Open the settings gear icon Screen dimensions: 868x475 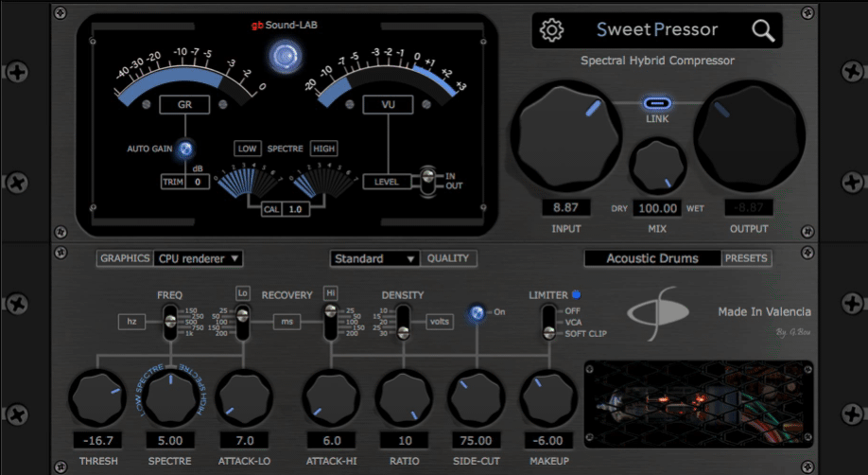(x=551, y=30)
